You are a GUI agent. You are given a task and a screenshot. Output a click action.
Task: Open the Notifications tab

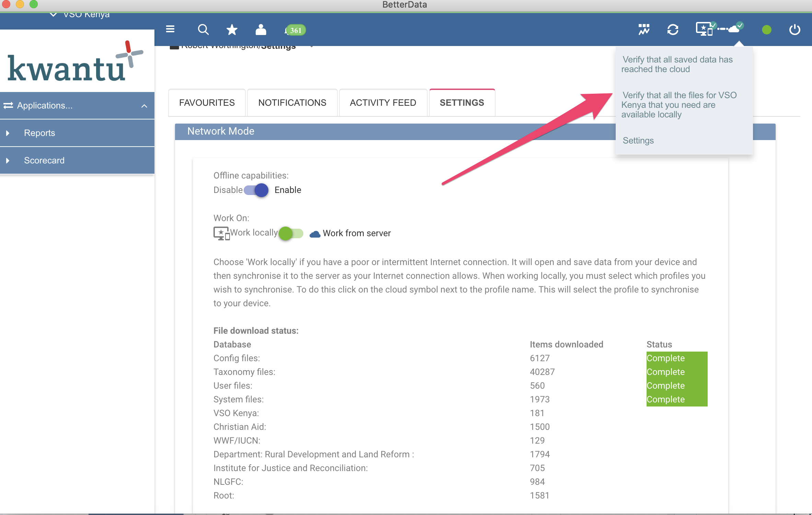coord(292,103)
